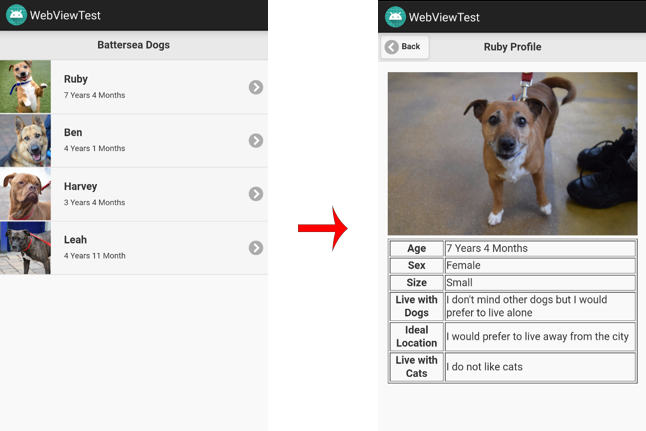The width and height of the screenshot is (646, 431).
Task: Click the Age label cell in the table
Action: pyautogui.click(x=417, y=248)
